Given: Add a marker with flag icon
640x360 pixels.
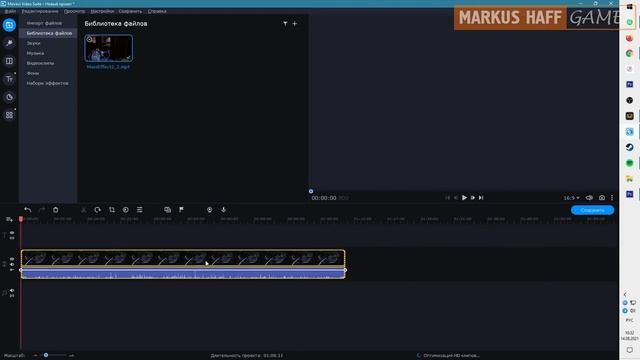Looking at the screenshot, I should tap(181, 210).
